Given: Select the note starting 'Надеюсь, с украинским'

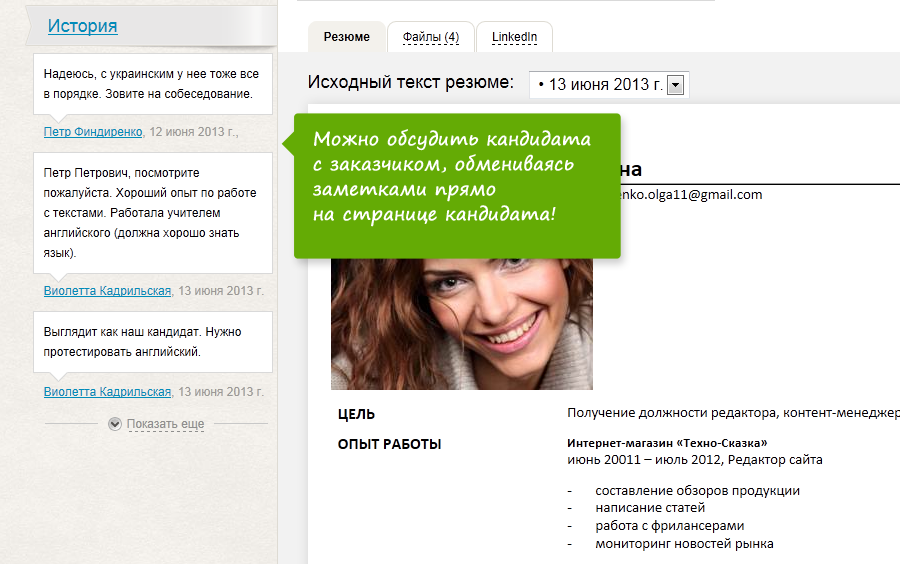Looking at the screenshot, I should 152,84.
